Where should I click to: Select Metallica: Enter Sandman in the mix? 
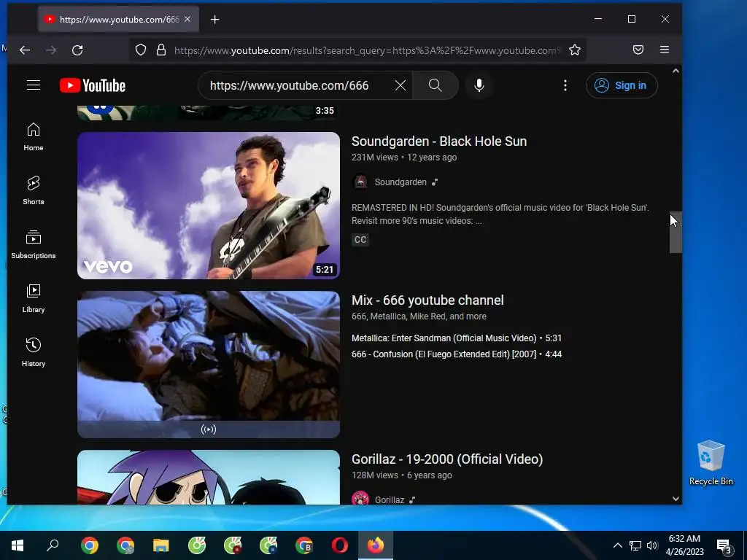(x=457, y=338)
